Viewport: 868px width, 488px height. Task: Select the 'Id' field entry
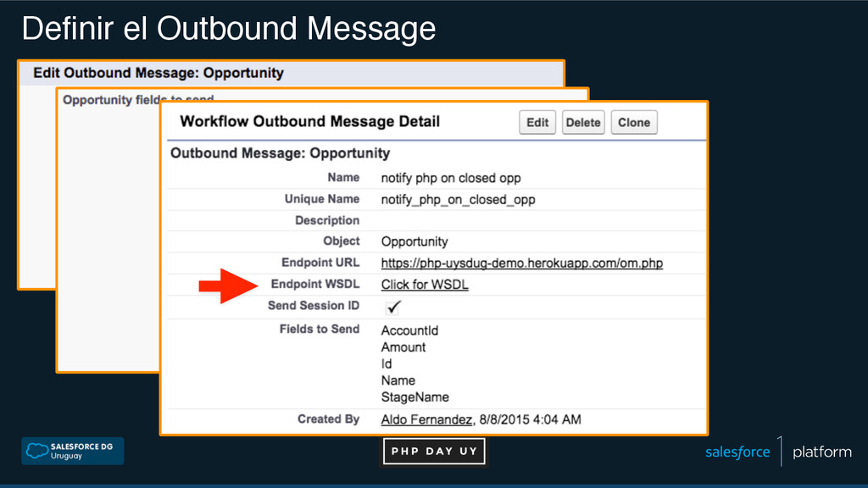[x=387, y=363]
